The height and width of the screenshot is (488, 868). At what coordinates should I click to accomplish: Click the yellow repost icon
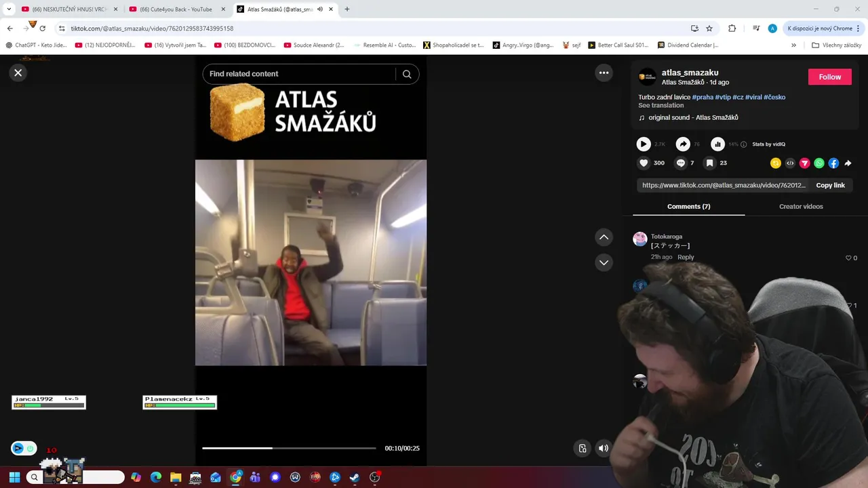point(776,163)
